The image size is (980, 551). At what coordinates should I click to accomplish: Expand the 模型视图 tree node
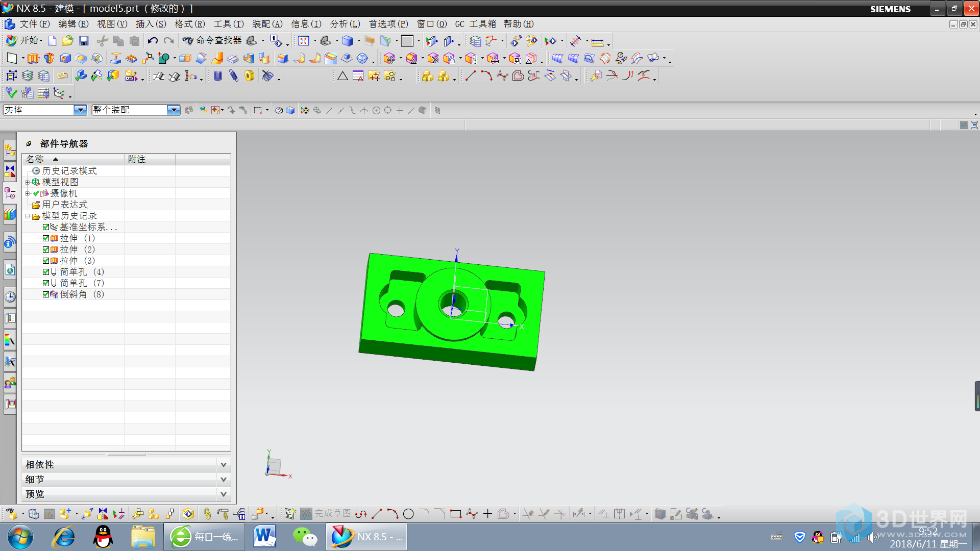click(x=28, y=182)
